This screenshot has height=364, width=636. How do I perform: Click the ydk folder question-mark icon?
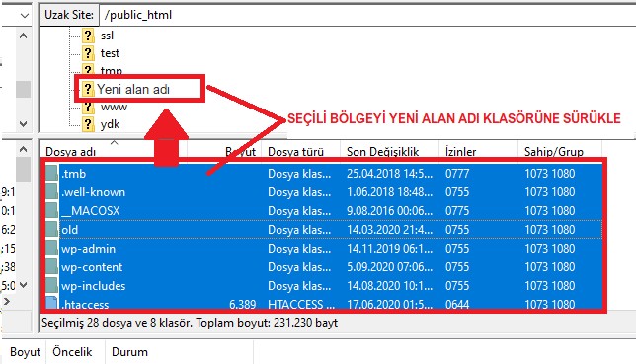(88, 124)
